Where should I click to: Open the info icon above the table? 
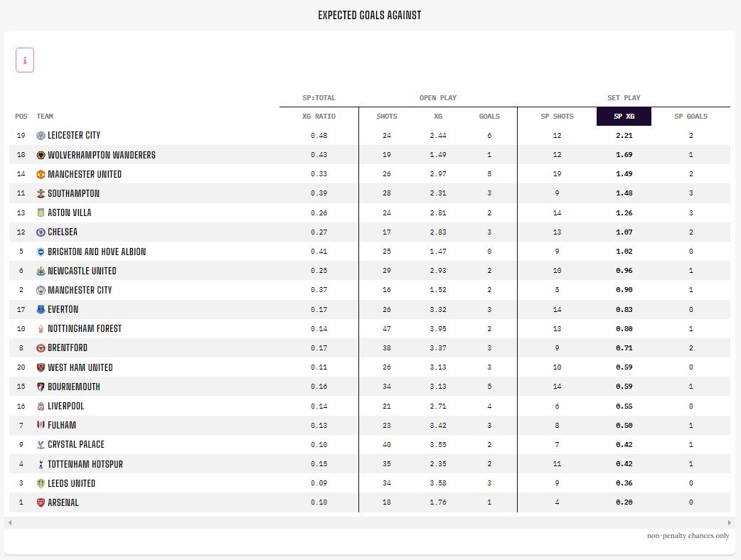coord(24,60)
